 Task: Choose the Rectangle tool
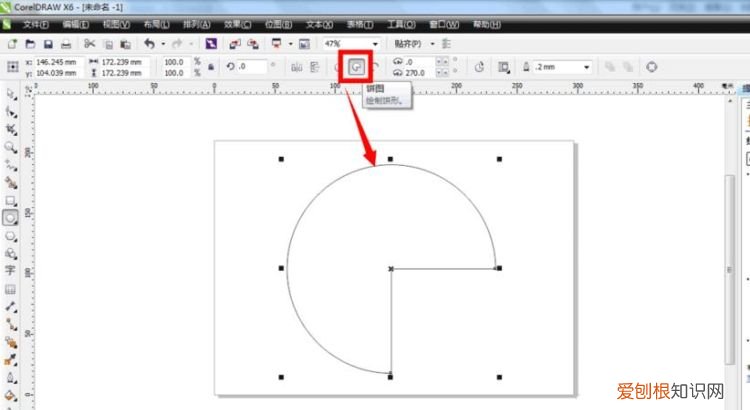pyautogui.click(x=11, y=199)
